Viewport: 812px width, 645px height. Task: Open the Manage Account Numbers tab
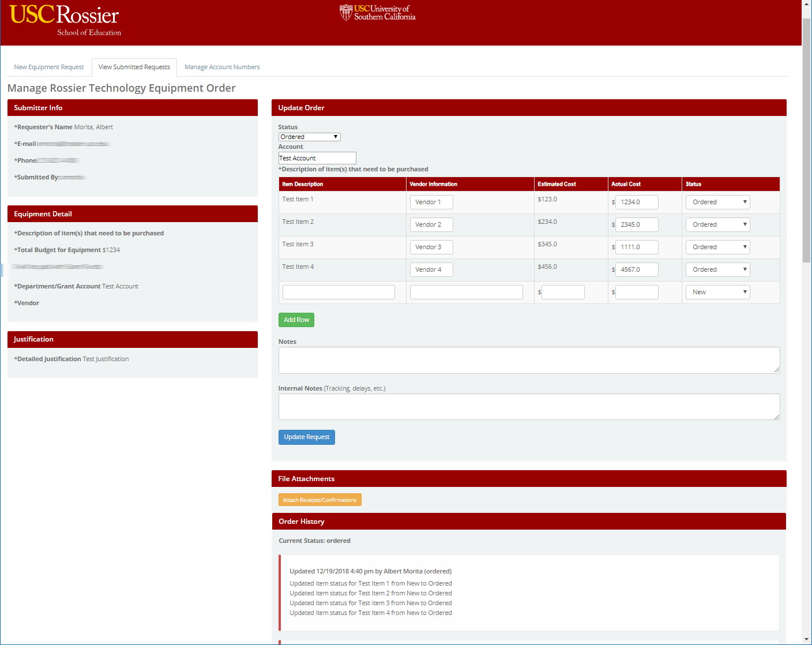point(222,67)
